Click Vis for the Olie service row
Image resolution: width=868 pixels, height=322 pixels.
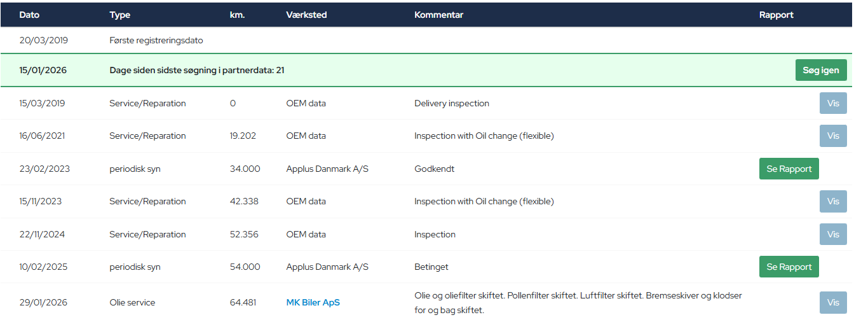tap(832, 302)
